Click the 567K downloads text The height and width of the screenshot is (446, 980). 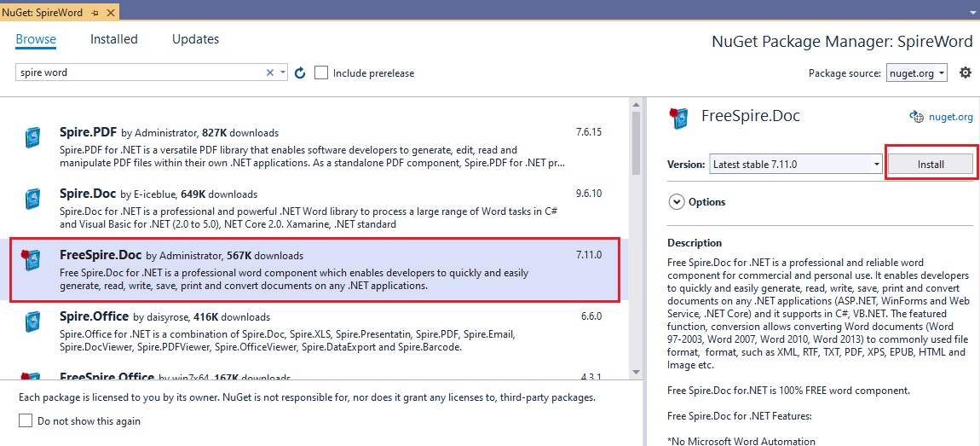[266, 255]
